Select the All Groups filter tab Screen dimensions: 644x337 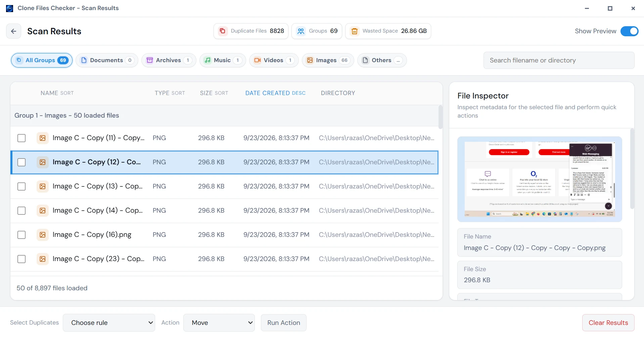click(42, 60)
